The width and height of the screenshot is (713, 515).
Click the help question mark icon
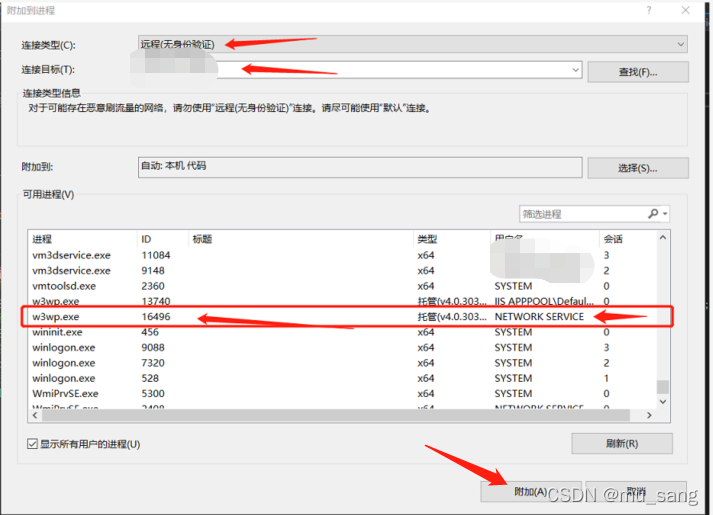coord(649,10)
